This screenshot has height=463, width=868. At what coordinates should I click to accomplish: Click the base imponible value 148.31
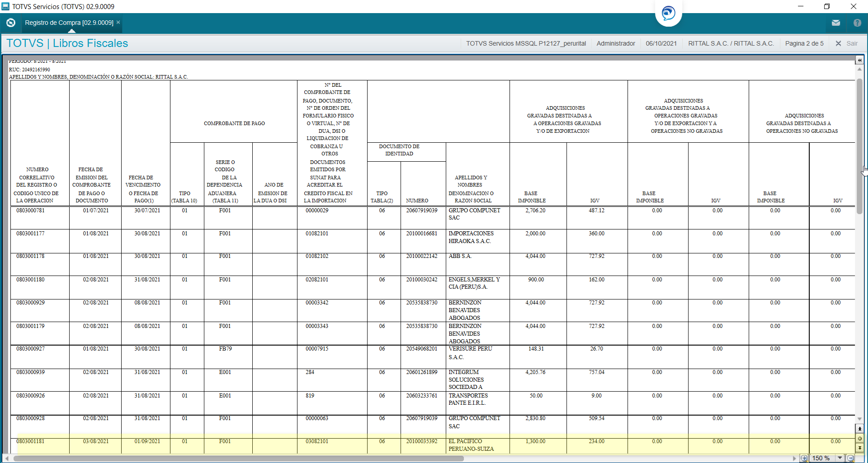(x=536, y=349)
